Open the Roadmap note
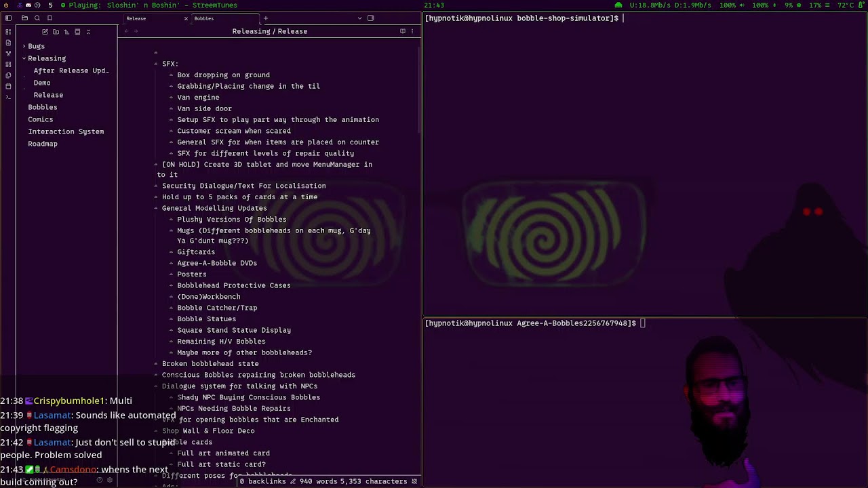Image resolution: width=868 pixels, height=488 pixels. [x=43, y=144]
